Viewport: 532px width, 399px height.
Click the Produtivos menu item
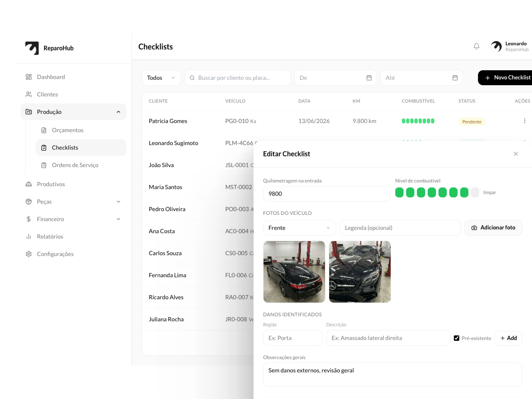tap(73, 184)
